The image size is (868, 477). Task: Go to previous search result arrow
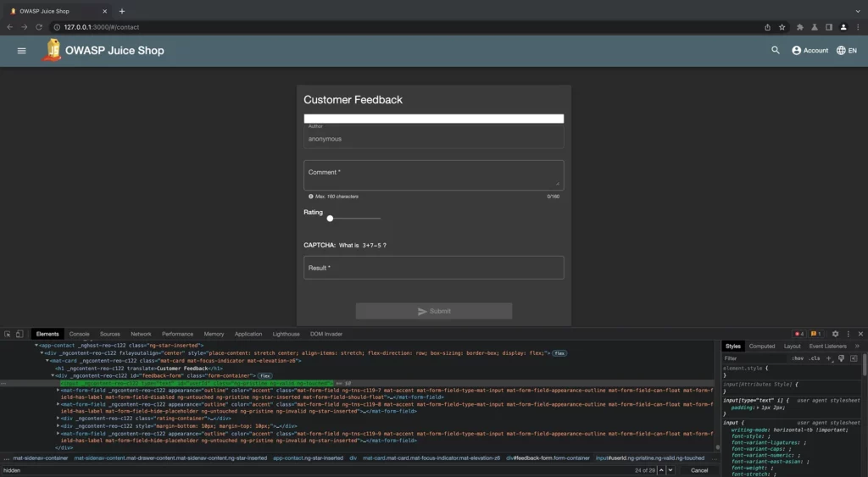pos(661,470)
